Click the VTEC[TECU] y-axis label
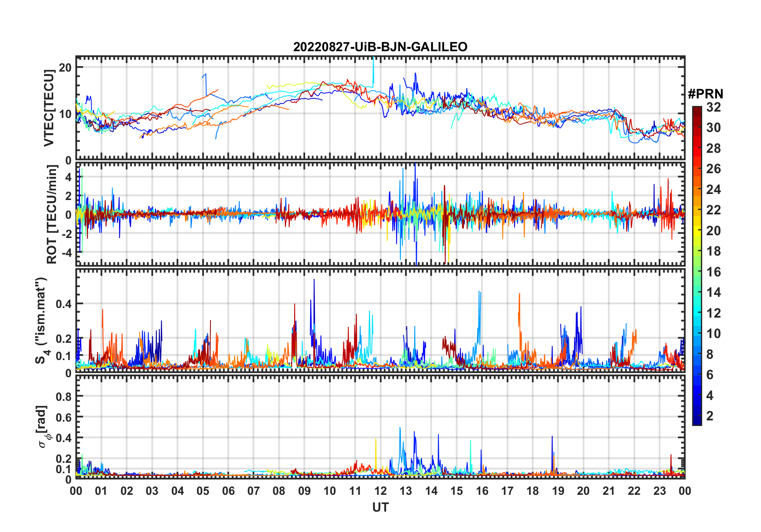This screenshot has height=532, width=761. (x=49, y=108)
